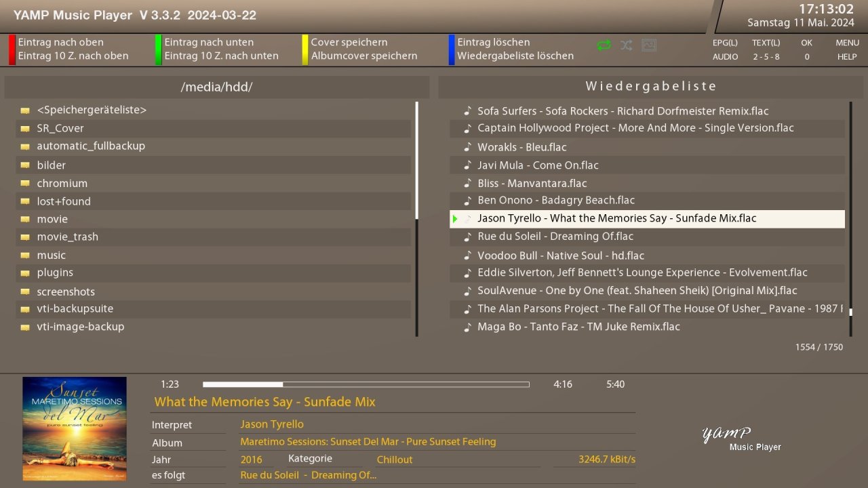This screenshot has width=868, height=488.
Task: Toggle the green repeat icon
Action: tap(604, 45)
